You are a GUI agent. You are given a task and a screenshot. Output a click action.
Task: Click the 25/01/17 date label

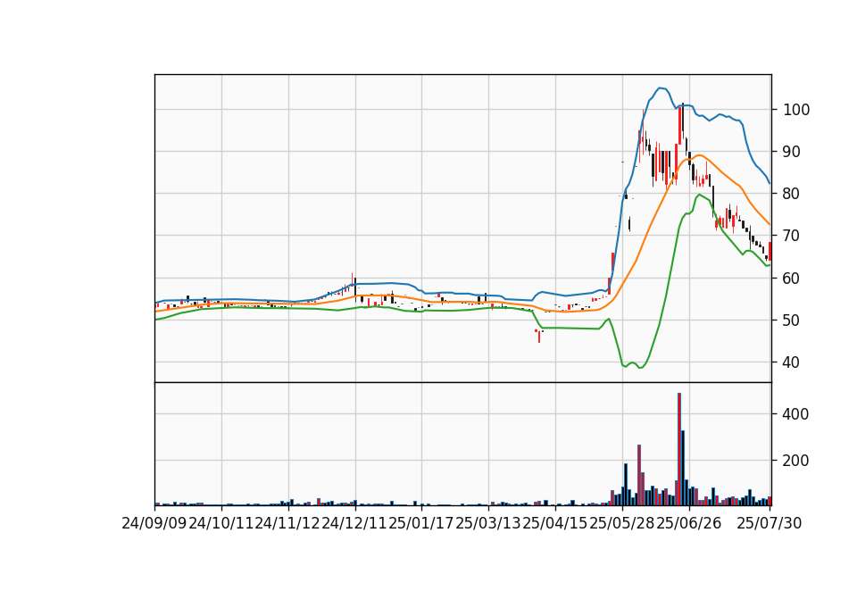421,524
